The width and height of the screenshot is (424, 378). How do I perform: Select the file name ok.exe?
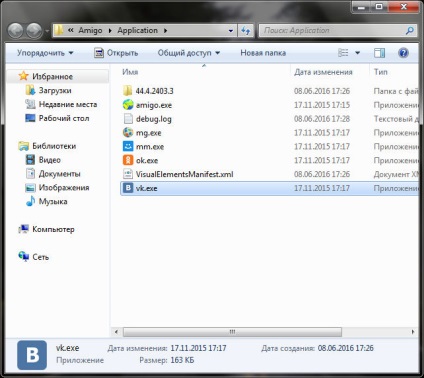(147, 160)
